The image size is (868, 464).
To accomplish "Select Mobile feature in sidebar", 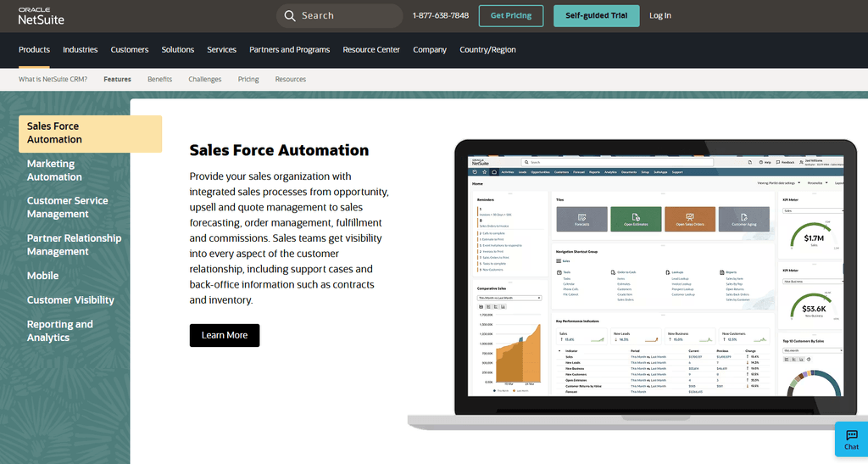I will pyautogui.click(x=42, y=276).
